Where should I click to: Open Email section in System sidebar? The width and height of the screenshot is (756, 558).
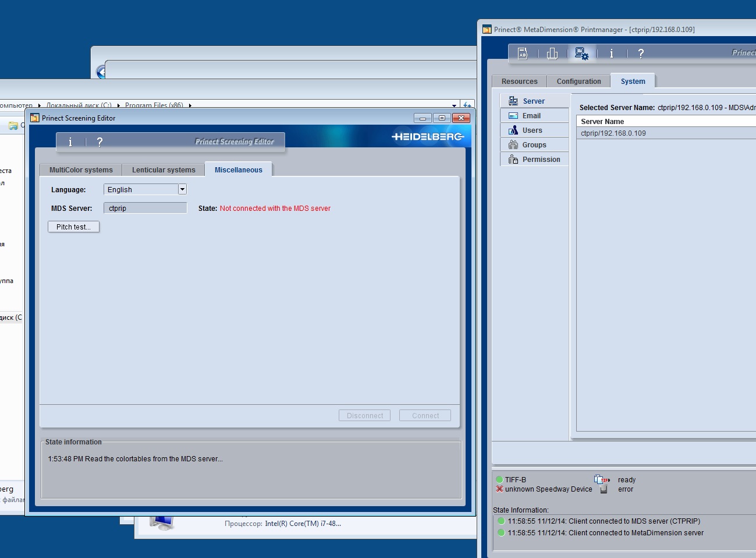pyautogui.click(x=534, y=115)
